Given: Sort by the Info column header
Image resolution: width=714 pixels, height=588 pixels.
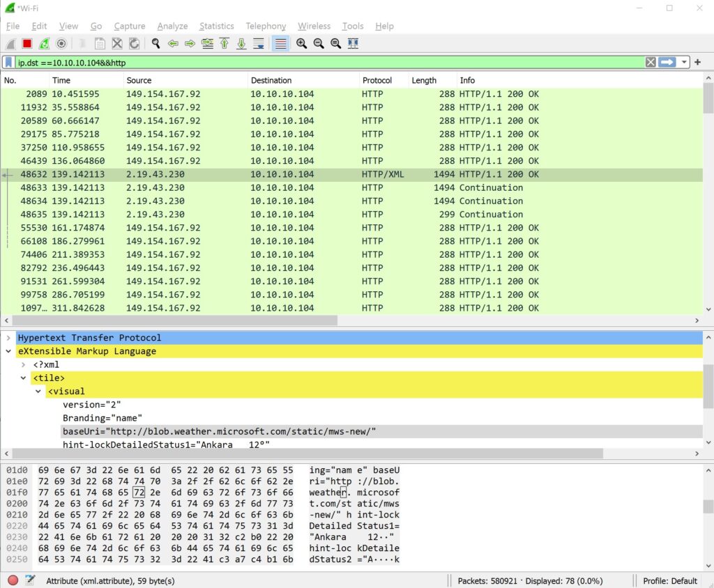Looking at the screenshot, I should click(x=579, y=81).
